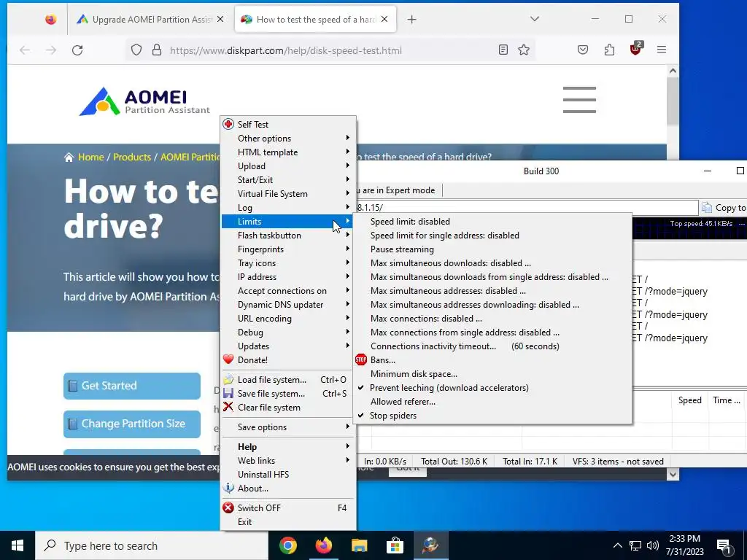Click the site lock icon in address bar
The width and height of the screenshot is (747, 560).
tap(156, 50)
